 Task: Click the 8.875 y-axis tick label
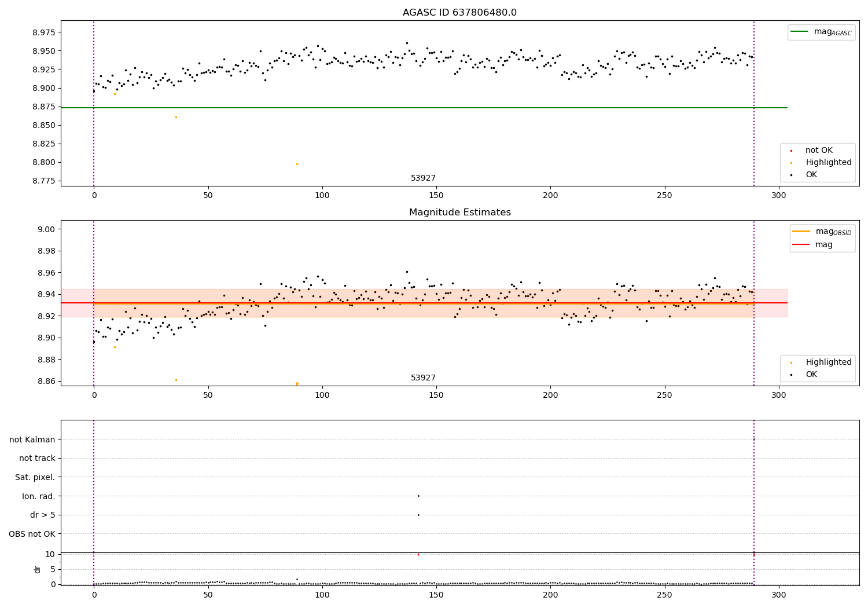click(x=44, y=107)
